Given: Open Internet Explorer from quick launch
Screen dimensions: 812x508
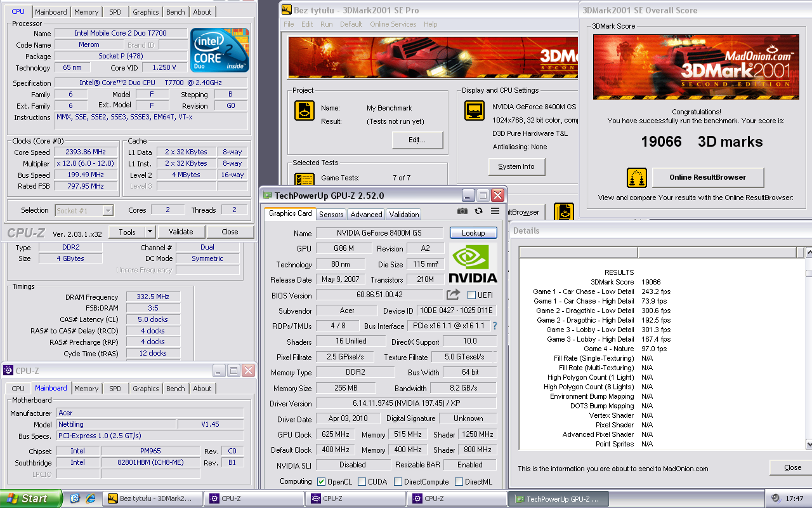Looking at the screenshot, I should (91, 498).
